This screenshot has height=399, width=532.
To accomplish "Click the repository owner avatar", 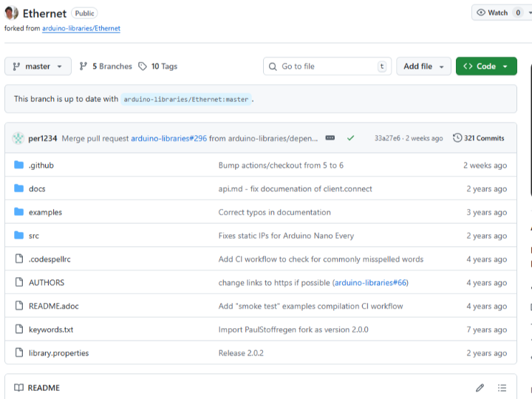I will click(12, 13).
